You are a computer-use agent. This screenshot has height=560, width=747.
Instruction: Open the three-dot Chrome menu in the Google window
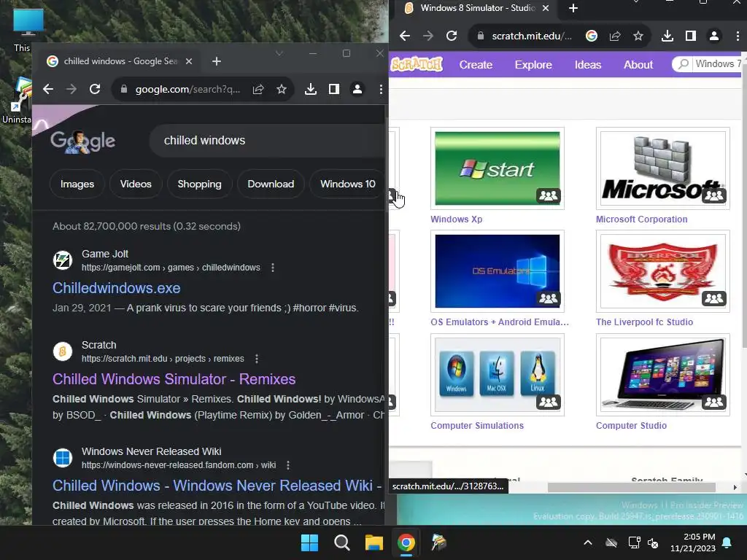381,89
